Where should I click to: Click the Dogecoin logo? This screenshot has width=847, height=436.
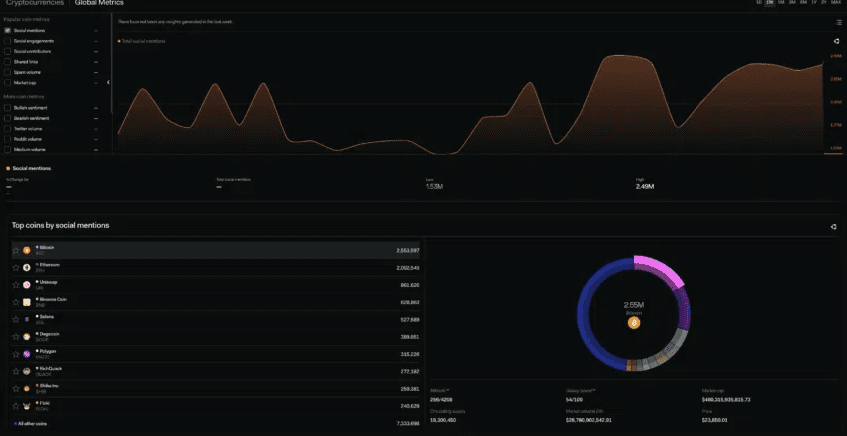coord(27,337)
